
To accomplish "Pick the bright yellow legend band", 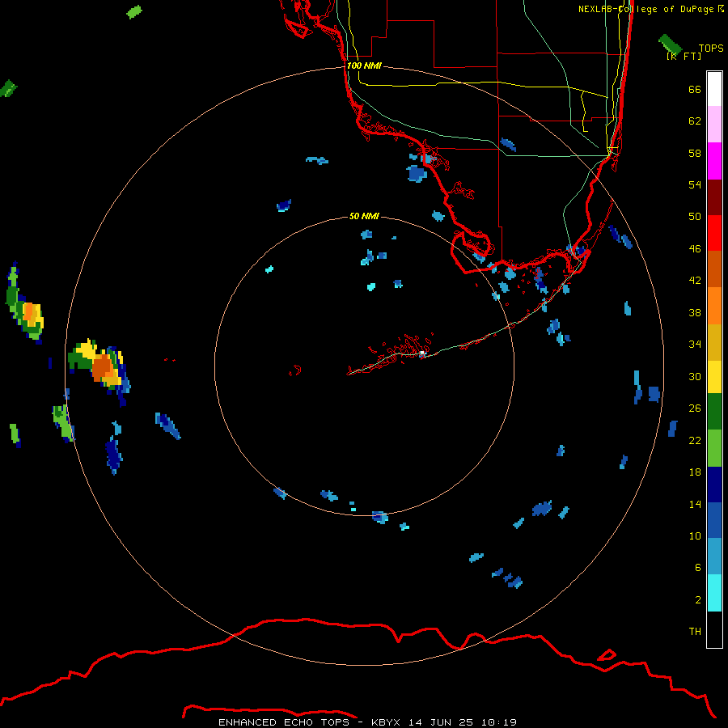I will pos(714,377).
